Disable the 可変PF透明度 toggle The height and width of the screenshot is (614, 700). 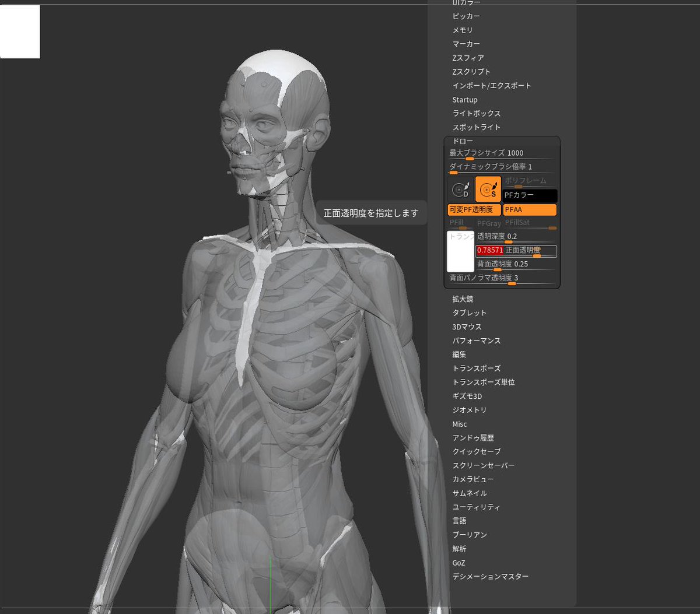[x=474, y=209]
